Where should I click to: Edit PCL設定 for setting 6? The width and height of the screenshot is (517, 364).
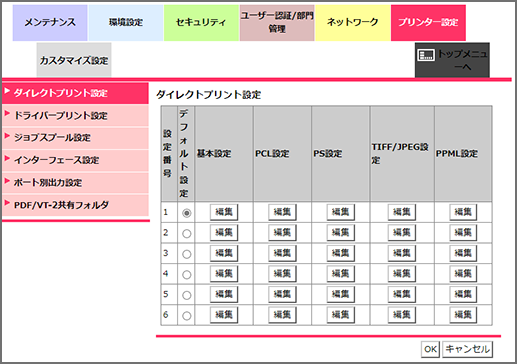pos(282,314)
